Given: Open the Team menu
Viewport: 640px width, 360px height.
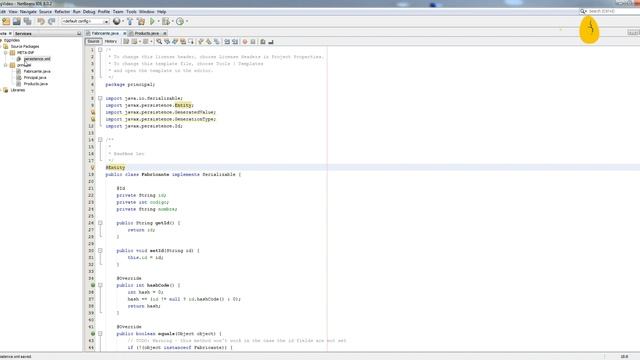Looking at the screenshot, I should tap(118, 12).
